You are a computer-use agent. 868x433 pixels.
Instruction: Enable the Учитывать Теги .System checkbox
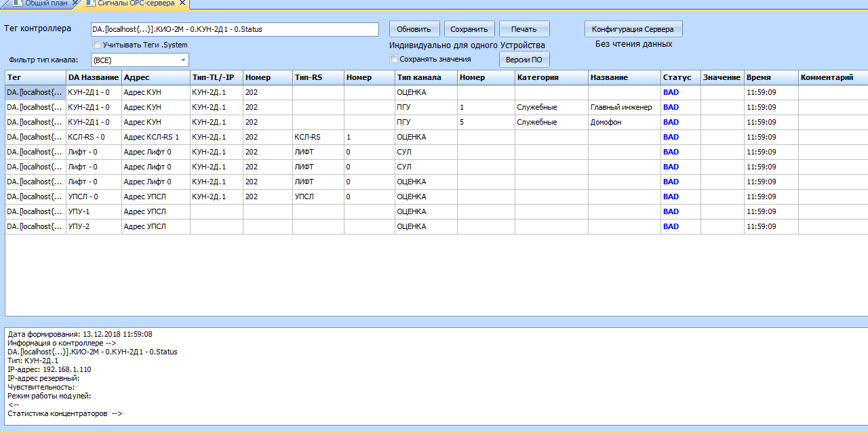tap(96, 45)
